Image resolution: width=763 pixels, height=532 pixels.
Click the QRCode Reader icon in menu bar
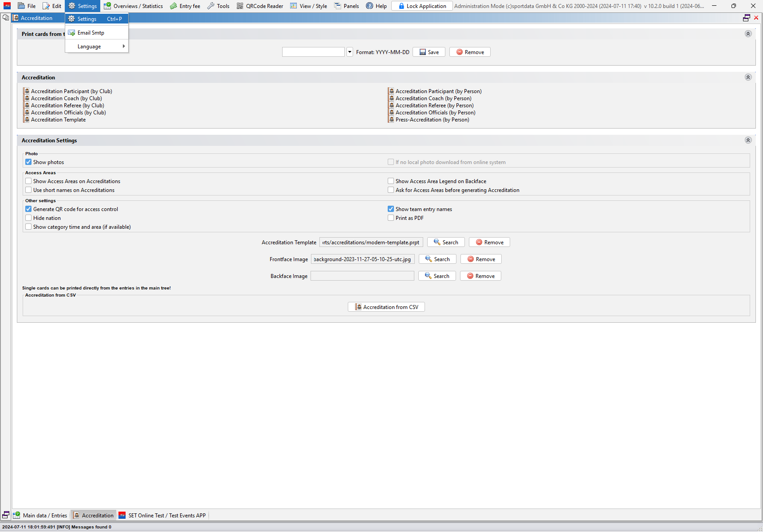240,6
